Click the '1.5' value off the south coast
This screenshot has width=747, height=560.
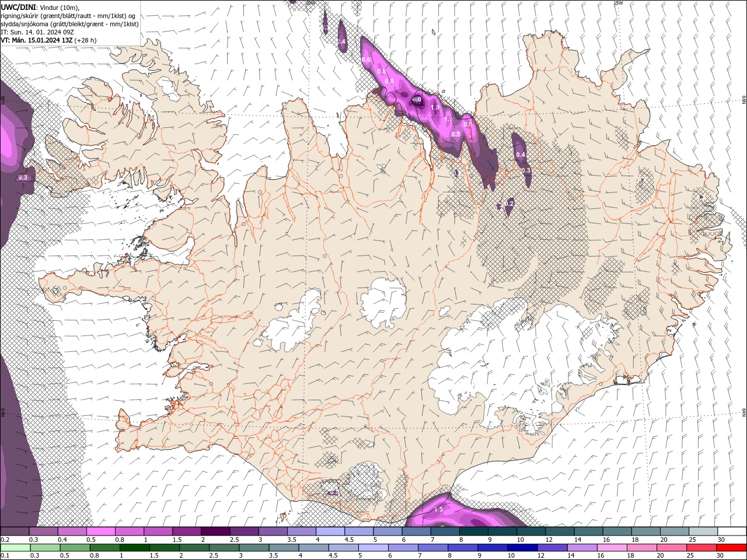click(439, 509)
